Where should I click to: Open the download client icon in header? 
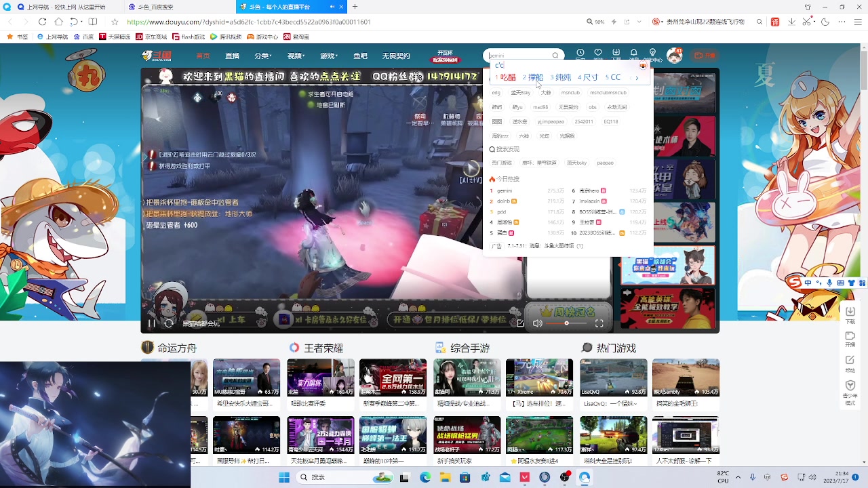pyautogui.click(x=616, y=53)
